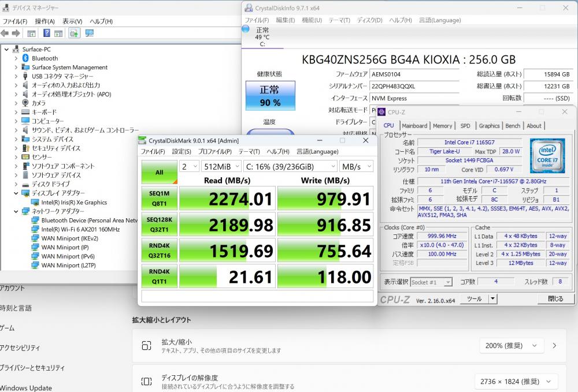The width and height of the screenshot is (578, 392).
Task: Switch to Mainboard tab in CPU-Z
Action: pos(414,126)
